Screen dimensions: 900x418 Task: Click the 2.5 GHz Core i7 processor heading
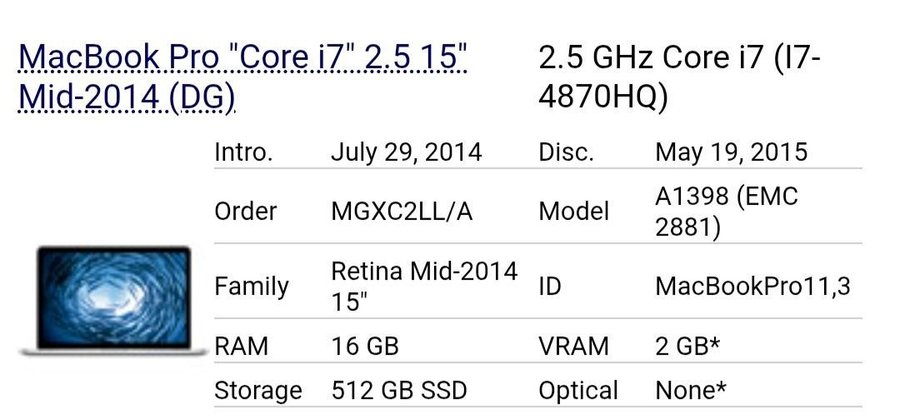pos(680,78)
